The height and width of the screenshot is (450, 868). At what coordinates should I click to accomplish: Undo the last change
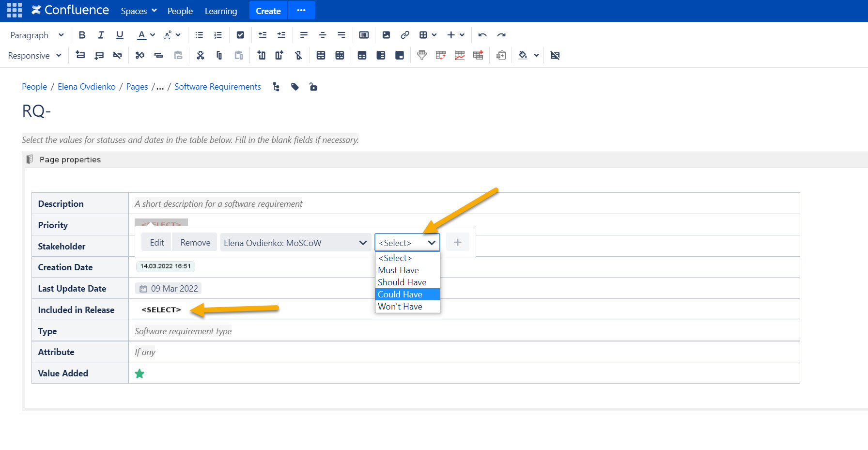[x=482, y=34]
